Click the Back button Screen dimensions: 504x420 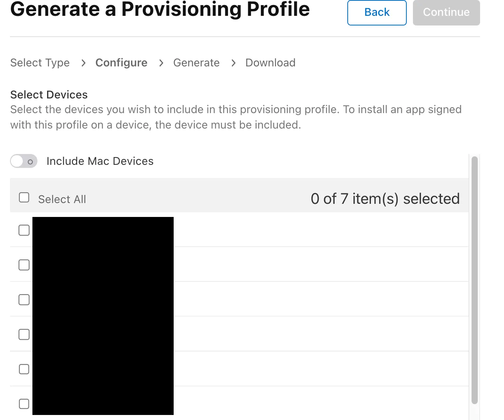377,12
